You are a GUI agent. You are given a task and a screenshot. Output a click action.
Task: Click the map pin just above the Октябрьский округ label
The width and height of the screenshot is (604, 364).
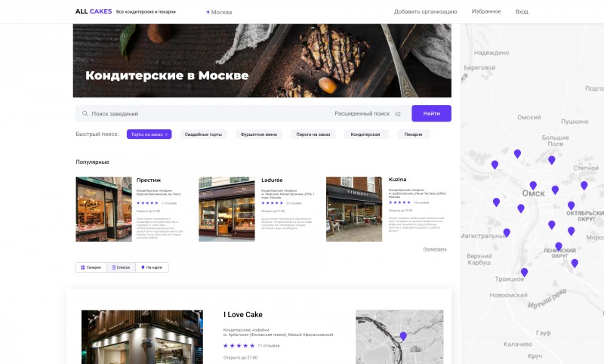[572, 205]
